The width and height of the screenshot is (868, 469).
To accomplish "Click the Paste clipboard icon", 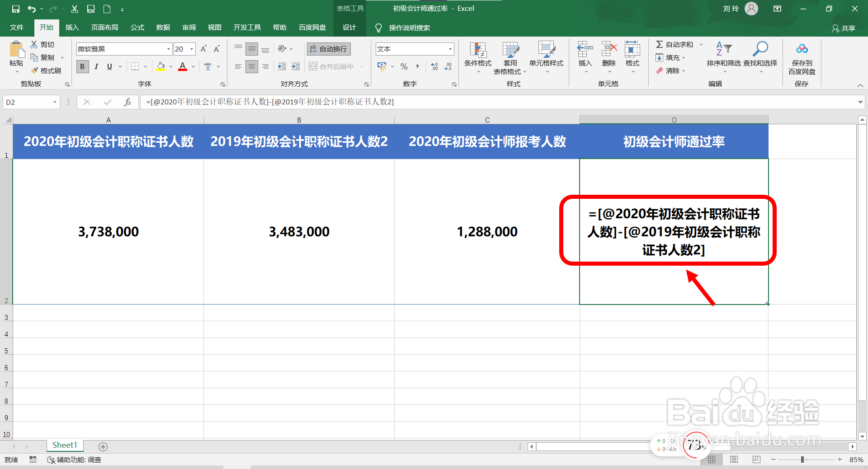I will tap(16, 49).
